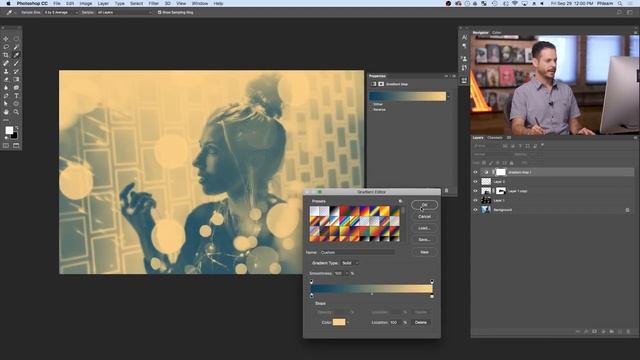Select the right tan color stop
This screenshot has width=640, height=360.
point(432,296)
